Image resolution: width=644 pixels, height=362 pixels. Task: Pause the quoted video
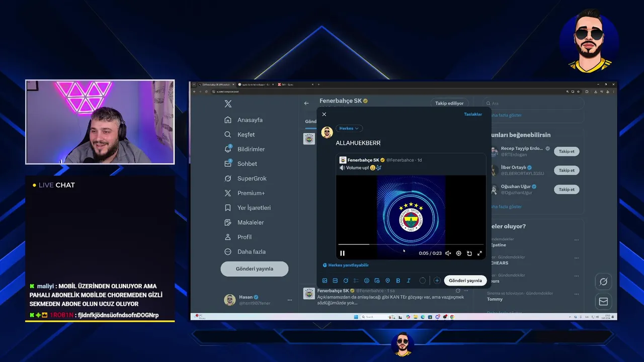click(343, 253)
